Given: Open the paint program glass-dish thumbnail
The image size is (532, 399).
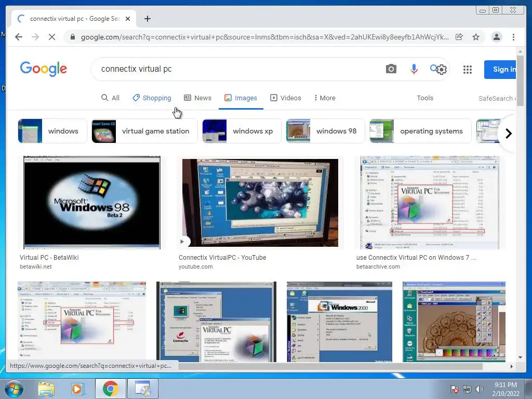Looking at the screenshot, I should click(x=454, y=322).
